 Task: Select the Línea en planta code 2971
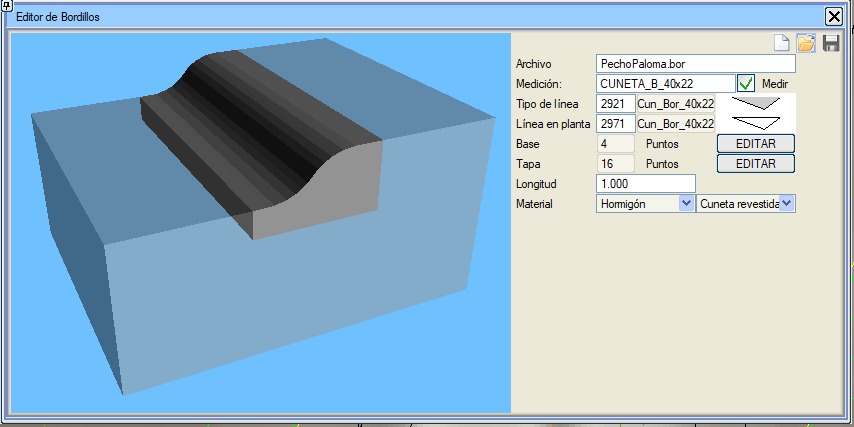pos(615,124)
